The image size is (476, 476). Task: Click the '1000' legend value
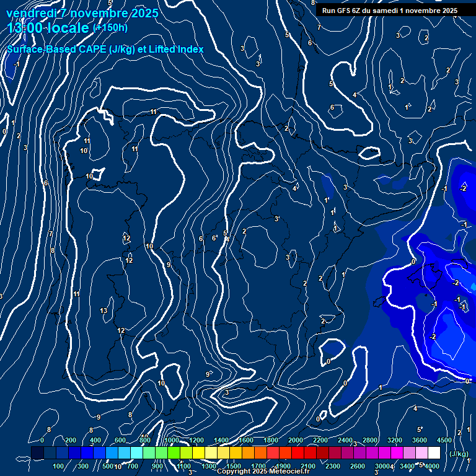coord(172,440)
